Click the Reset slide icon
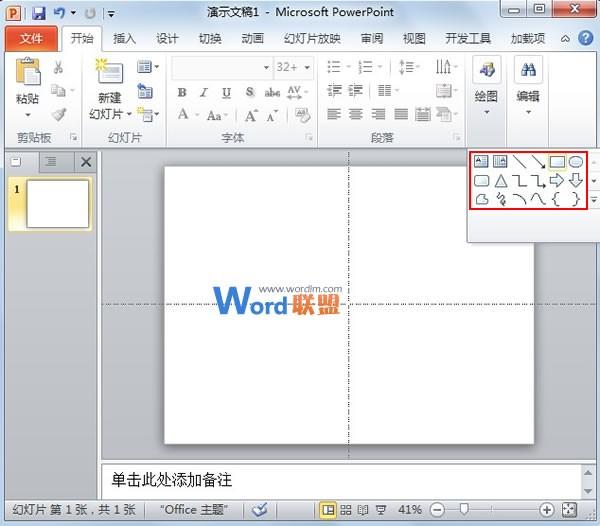Screen dimensions: 600x526 (145, 91)
